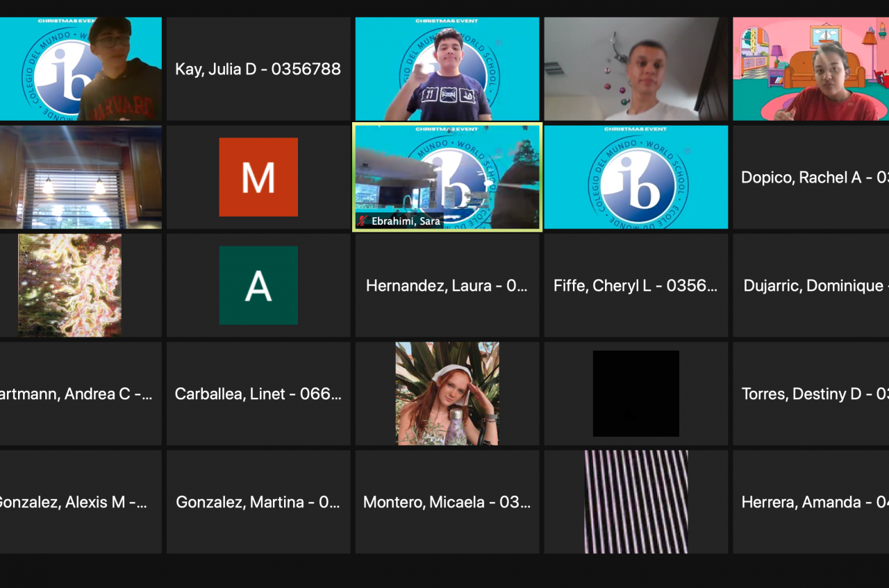Select 'Carballea, Linet' participant name
Viewport: 889px width, 588px height.
[x=258, y=394]
